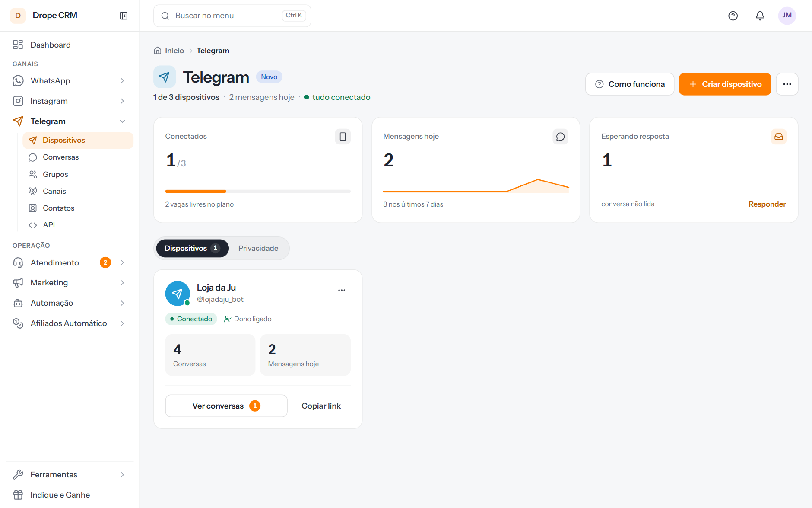Open the JM user avatar menu

[787, 16]
